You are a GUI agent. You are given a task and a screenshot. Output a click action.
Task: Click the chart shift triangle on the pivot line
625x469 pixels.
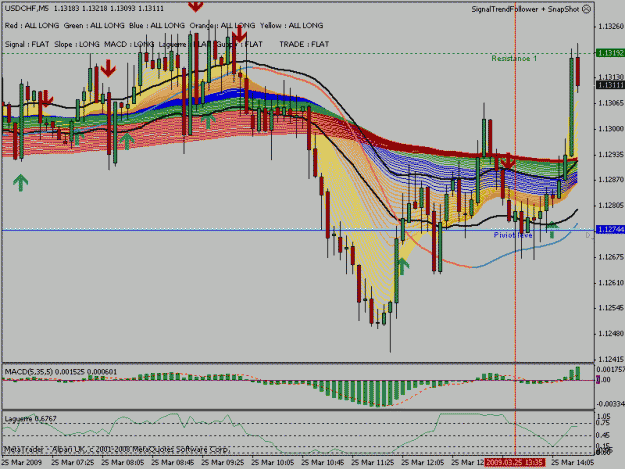tap(589, 235)
